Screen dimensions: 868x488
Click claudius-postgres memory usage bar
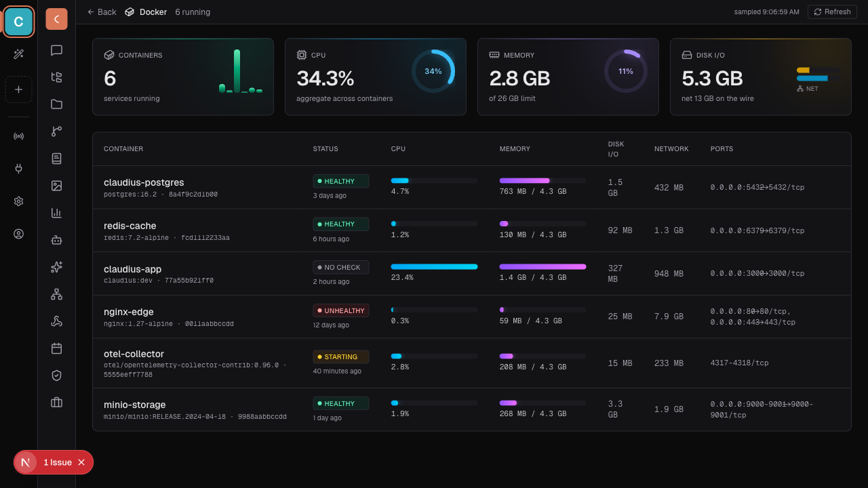coord(542,180)
